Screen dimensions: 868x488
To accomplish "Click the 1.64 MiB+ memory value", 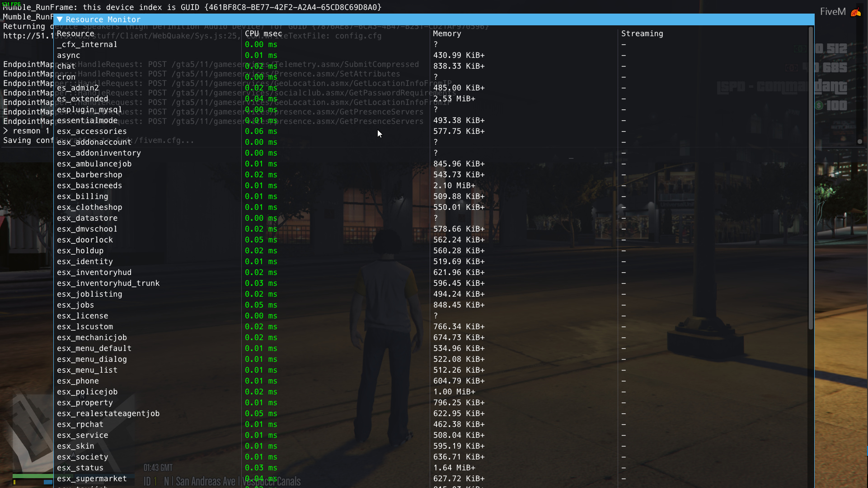I will point(454,468).
